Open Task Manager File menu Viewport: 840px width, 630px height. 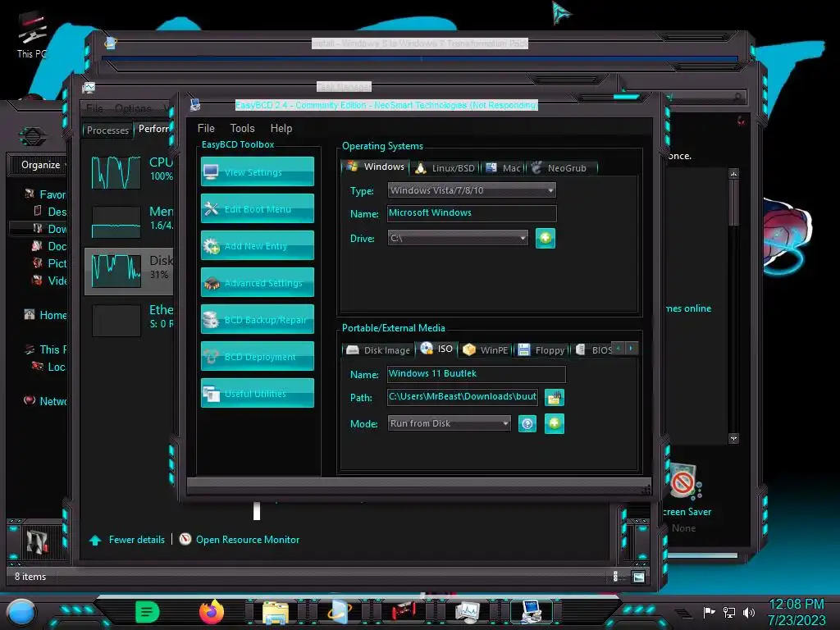pyautogui.click(x=94, y=109)
